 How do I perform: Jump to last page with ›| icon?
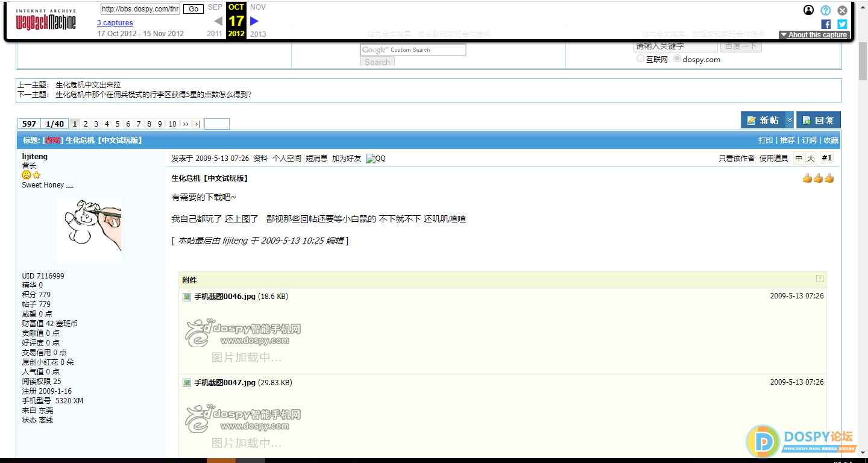[198, 124]
